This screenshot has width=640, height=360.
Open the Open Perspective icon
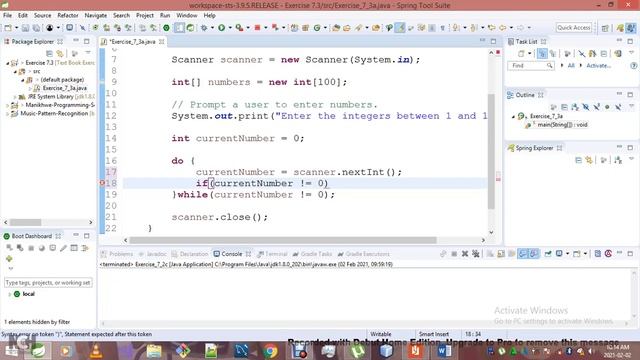click(605, 28)
